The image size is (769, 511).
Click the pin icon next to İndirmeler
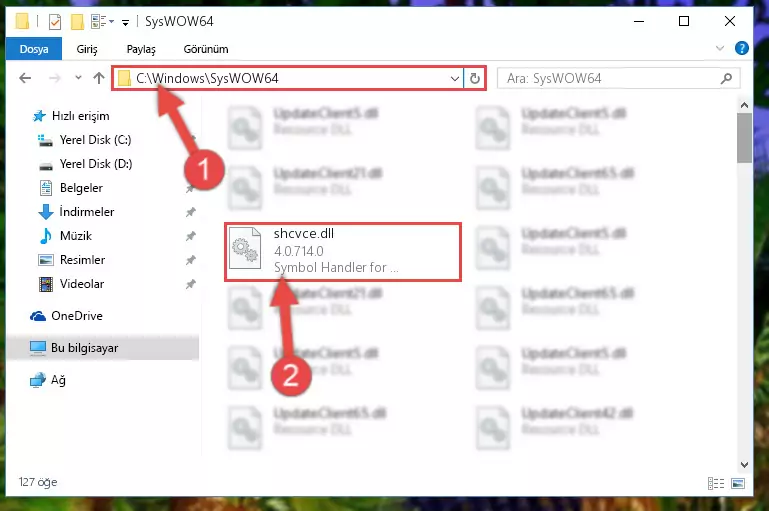pyautogui.click(x=190, y=212)
